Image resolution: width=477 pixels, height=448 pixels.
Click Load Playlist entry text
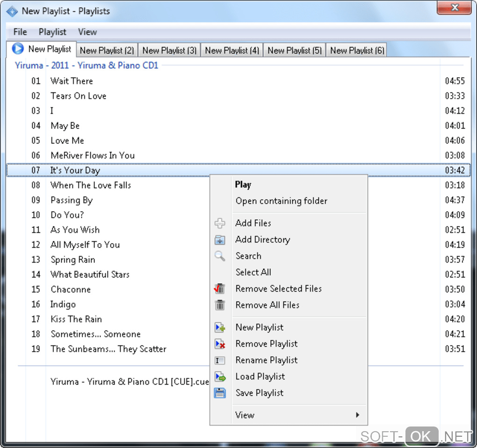pos(260,377)
